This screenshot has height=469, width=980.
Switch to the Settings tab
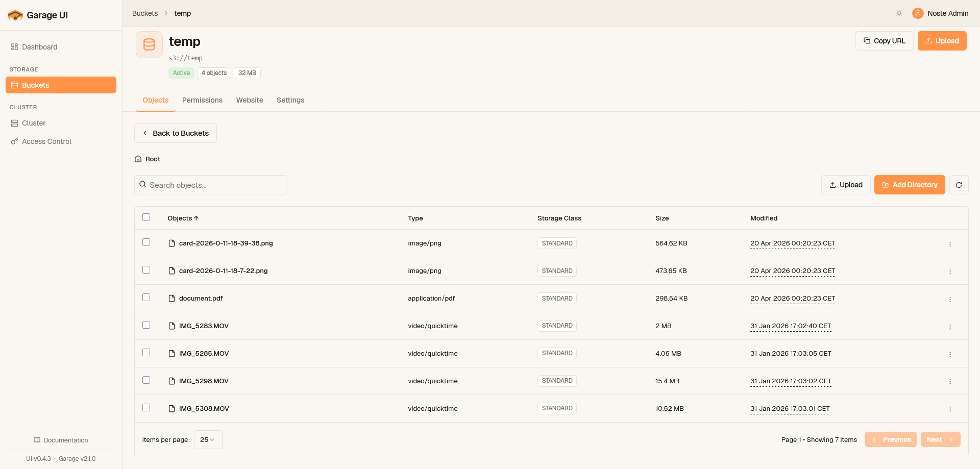[x=290, y=100]
